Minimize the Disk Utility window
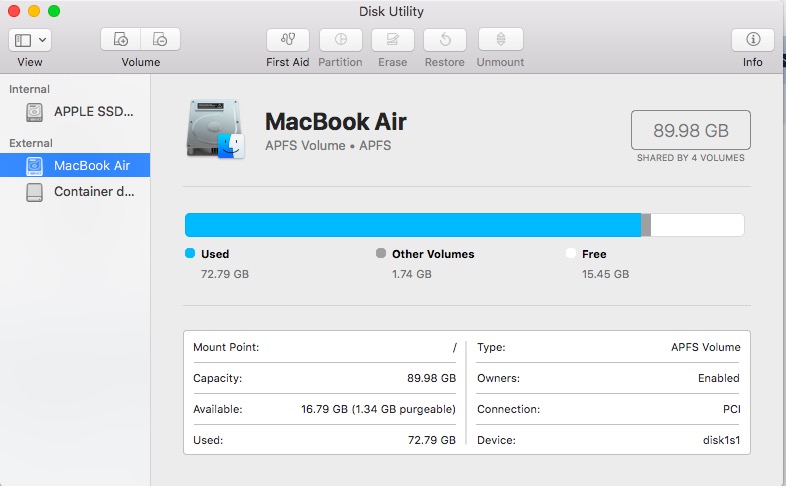The image size is (786, 486). [34, 11]
